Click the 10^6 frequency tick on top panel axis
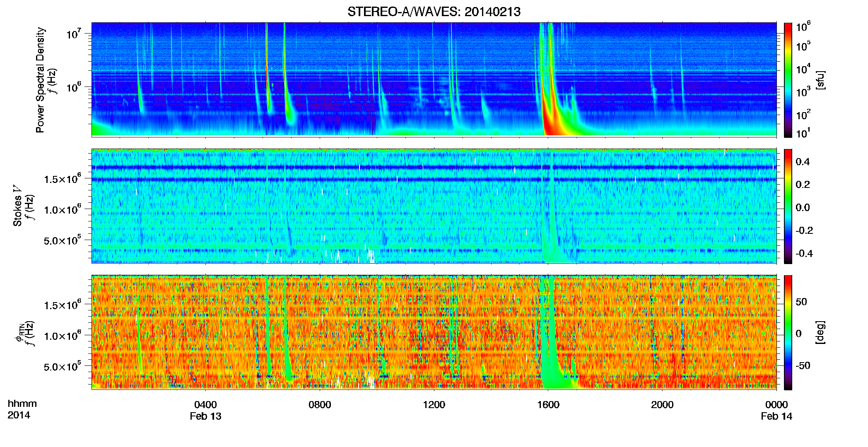This screenshot has width=868, height=447. coord(74,87)
